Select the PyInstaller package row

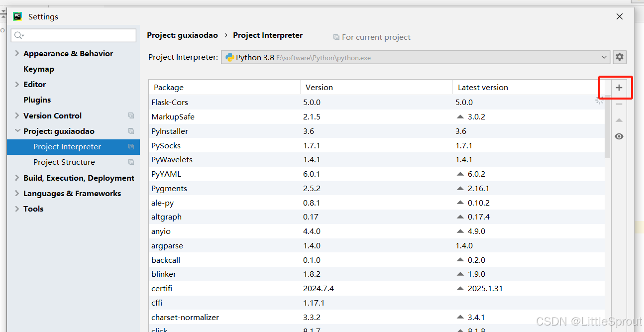(377, 131)
